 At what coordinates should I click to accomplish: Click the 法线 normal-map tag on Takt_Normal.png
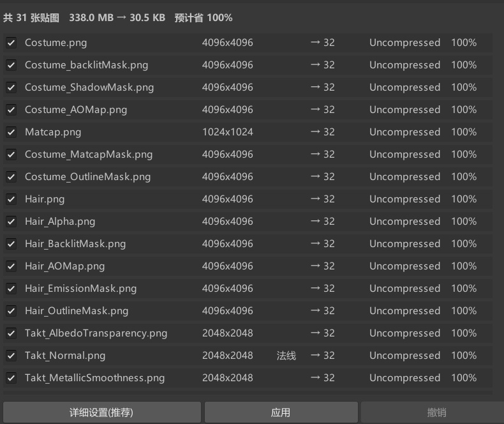point(286,356)
